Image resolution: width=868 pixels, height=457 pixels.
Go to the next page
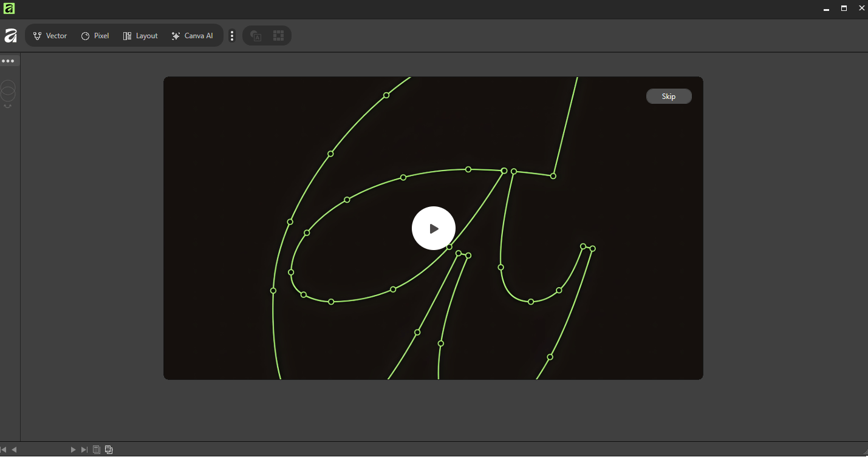pyautogui.click(x=73, y=450)
